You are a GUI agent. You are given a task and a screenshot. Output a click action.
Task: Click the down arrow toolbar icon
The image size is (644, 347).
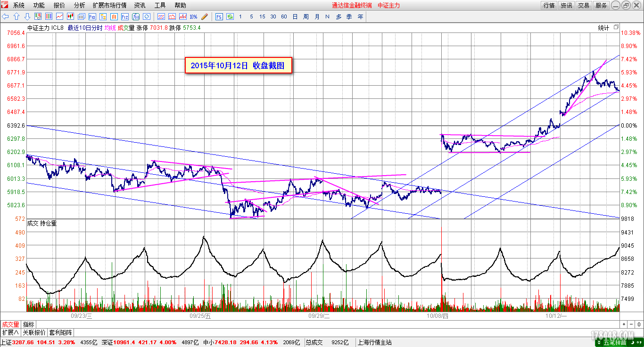pos(27,16)
